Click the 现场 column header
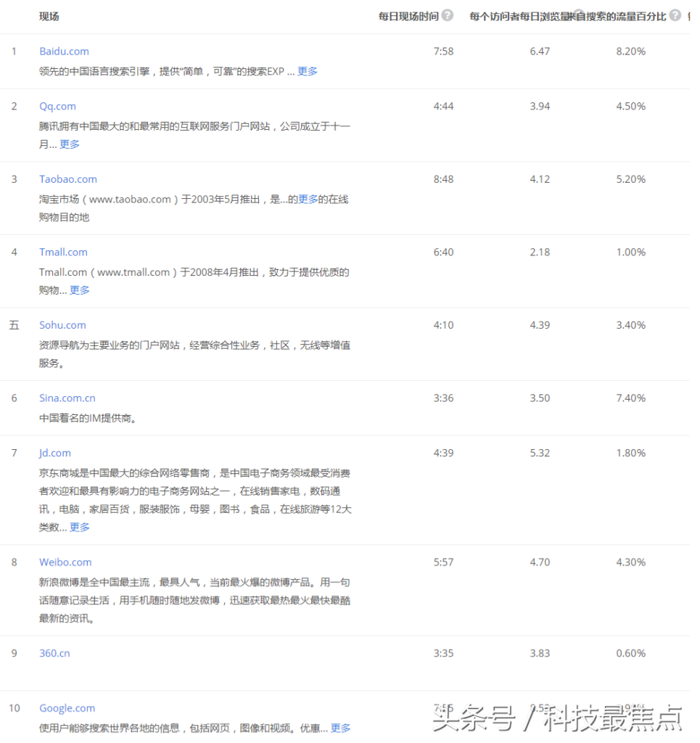700x743 pixels. click(50, 17)
